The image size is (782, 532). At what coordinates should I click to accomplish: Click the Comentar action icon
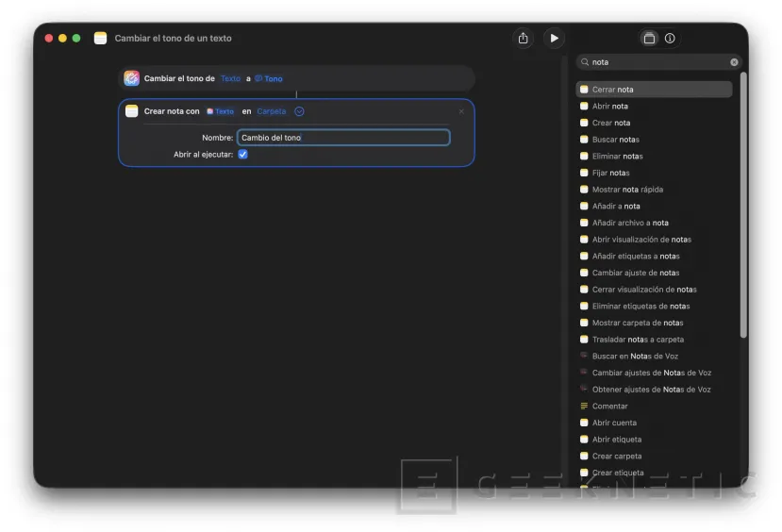pos(584,407)
